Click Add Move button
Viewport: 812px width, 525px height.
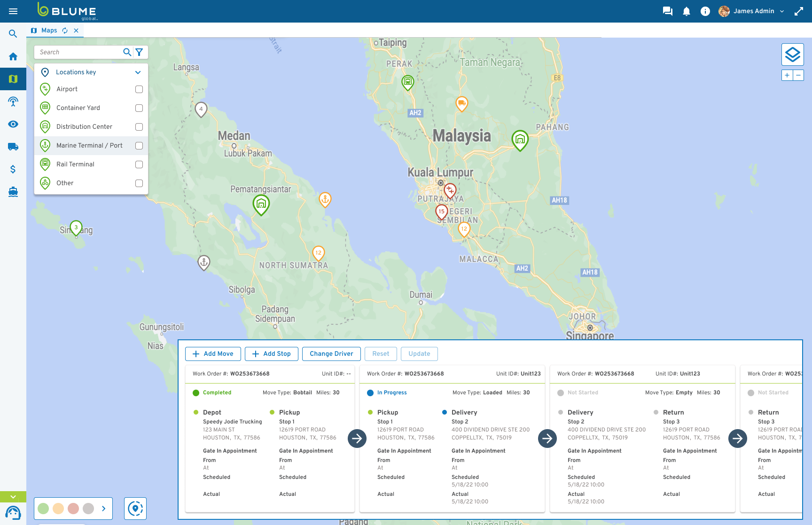(213, 354)
